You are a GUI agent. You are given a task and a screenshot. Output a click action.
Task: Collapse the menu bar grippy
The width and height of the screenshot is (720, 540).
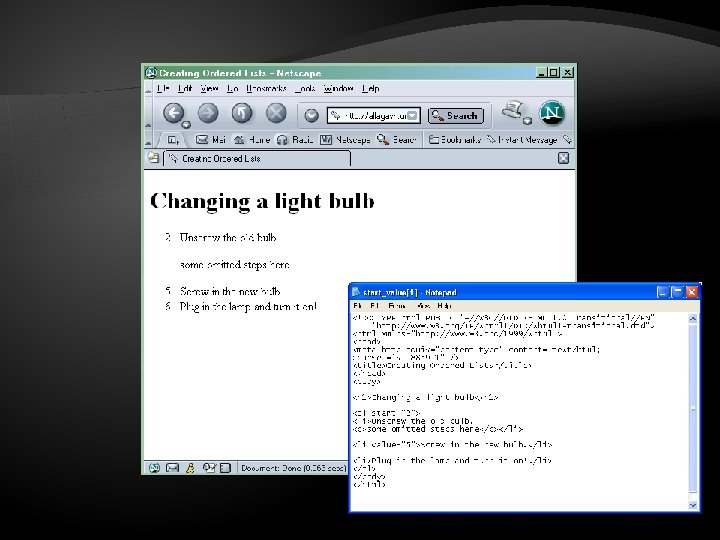click(x=148, y=89)
